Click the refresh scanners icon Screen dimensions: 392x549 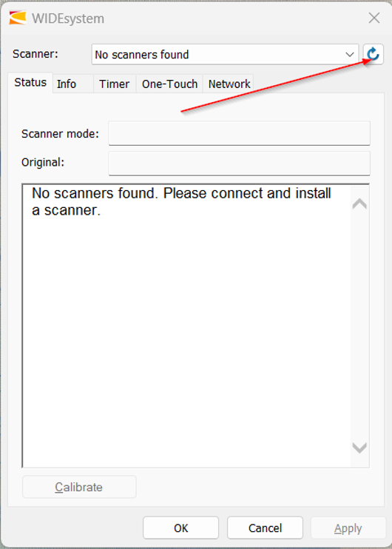tap(373, 54)
